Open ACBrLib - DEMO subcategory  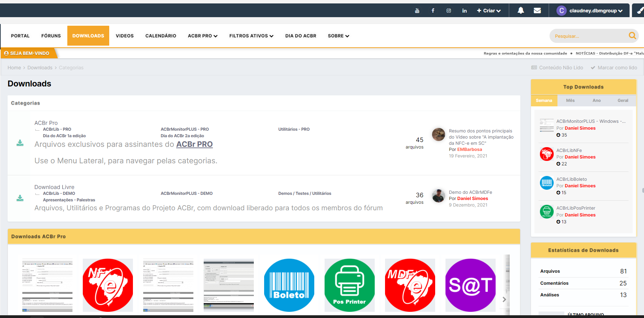pyautogui.click(x=59, y=193)
